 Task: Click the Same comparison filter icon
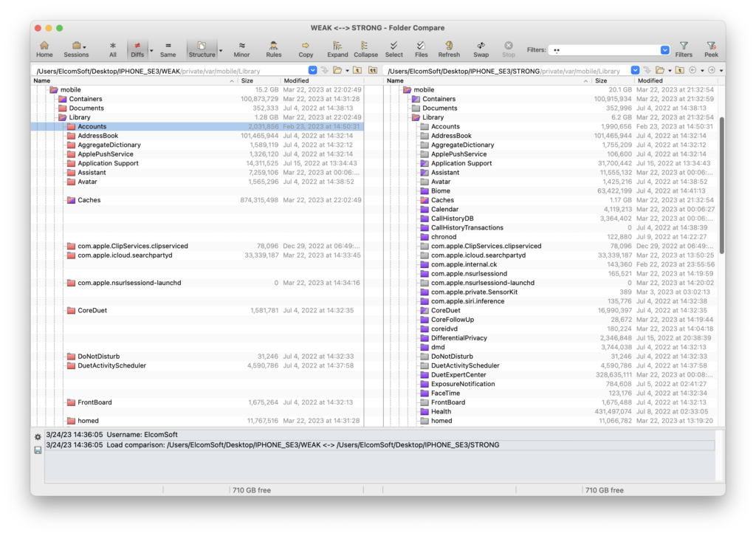click(x=168, y=47)
